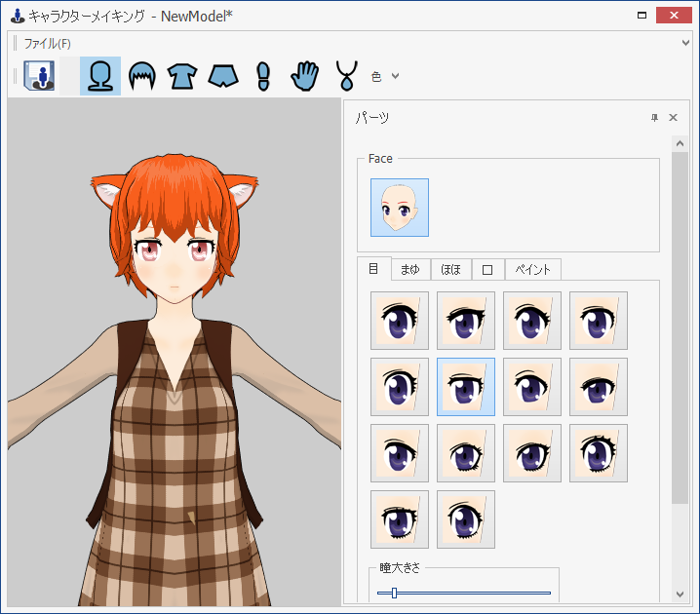700x614 pixels.
Task: Select the Face base head thumbnail
Action: tap(399, 208)
